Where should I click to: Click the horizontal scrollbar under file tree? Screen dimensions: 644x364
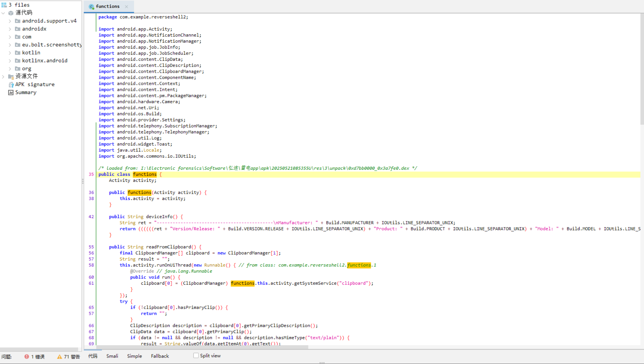tap(39, 349)
